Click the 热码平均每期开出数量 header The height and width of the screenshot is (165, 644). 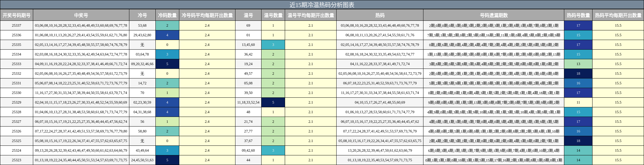click(618, 15)
